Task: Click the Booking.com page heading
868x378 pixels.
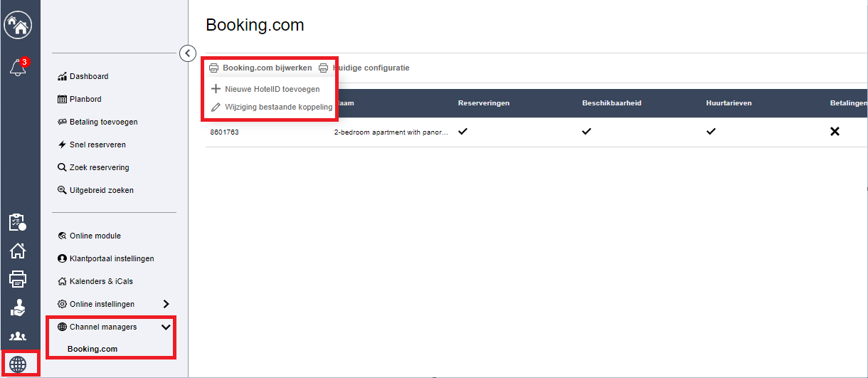Action: click(x=255, y=25)
